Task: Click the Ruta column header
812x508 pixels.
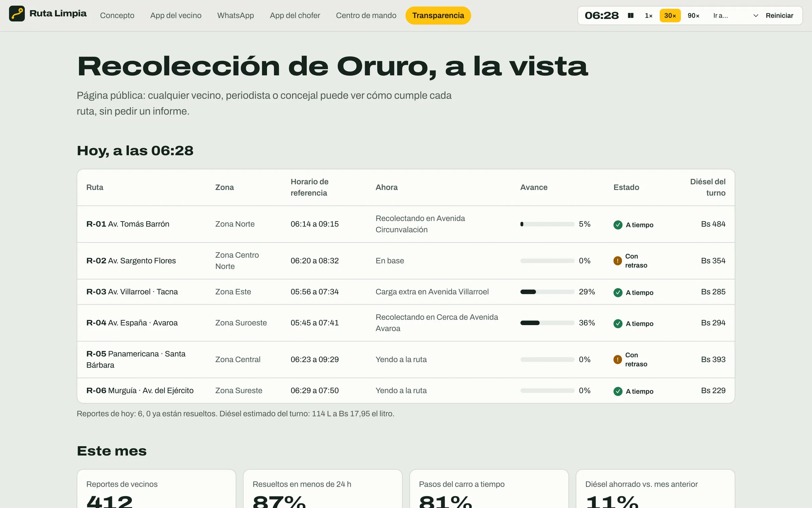Action: [x=95, y=188]
